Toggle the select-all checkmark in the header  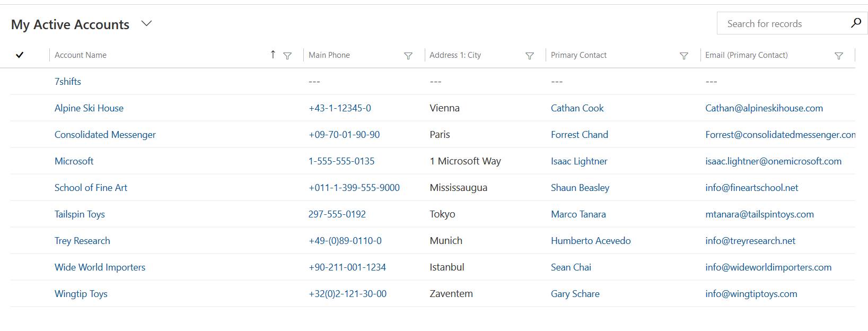pyautogui.click(x=20, y=55)
